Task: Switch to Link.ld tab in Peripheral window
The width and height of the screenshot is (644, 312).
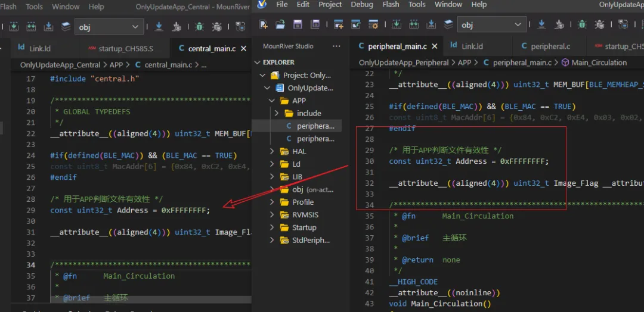Action: pyautogui.click(x=478, y=46)
